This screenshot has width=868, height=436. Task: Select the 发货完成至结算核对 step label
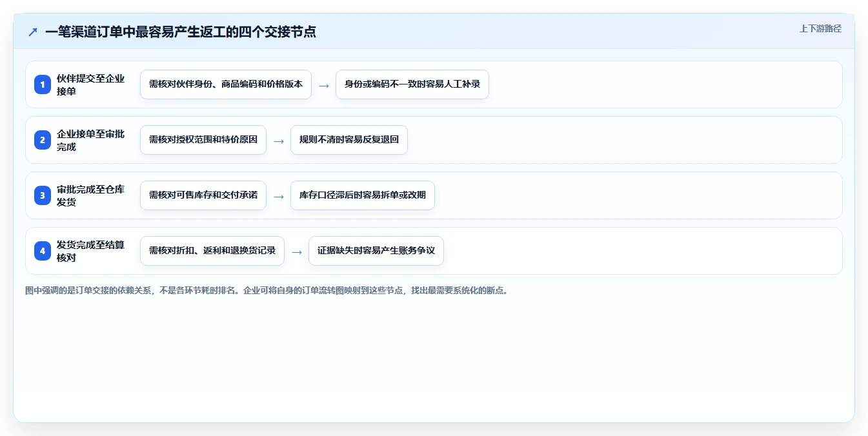click(x=91, y=251)
